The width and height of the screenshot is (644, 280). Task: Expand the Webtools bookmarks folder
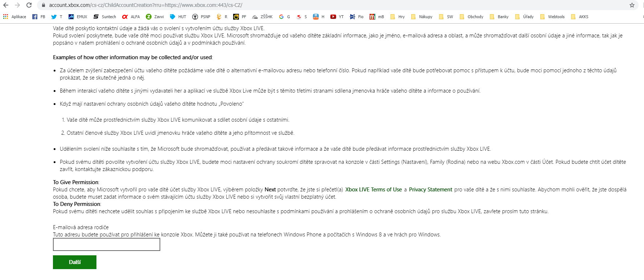click(552, 17)
